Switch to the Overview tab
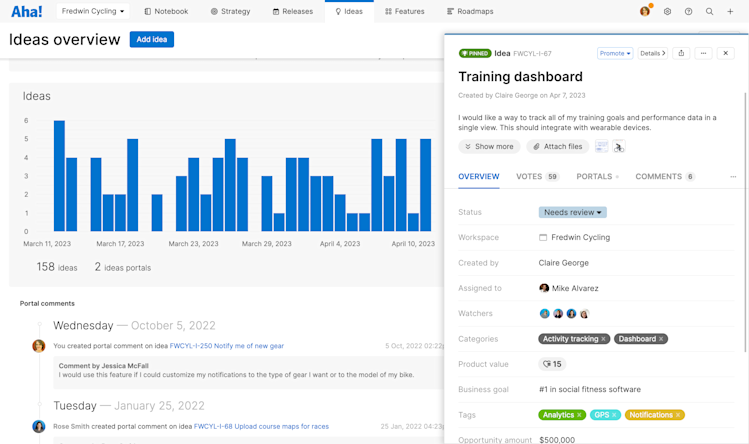The height and width of the screenshot is (444, 749). (x=479, y=176)
